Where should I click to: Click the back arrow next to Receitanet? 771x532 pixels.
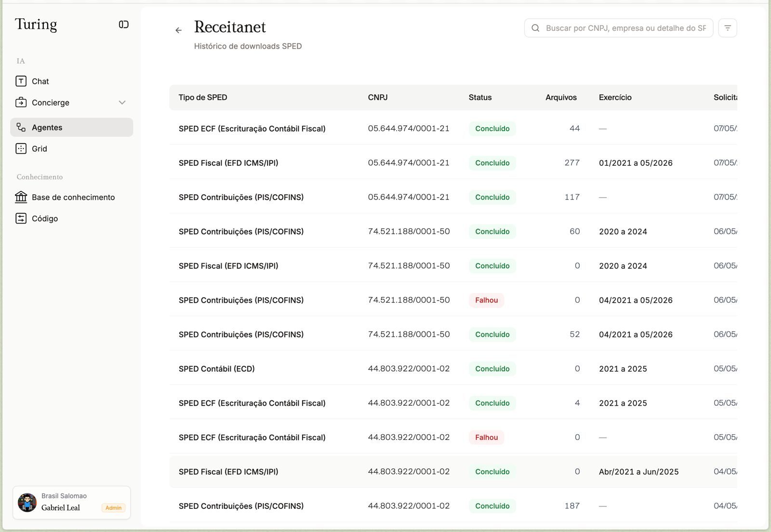179,30
